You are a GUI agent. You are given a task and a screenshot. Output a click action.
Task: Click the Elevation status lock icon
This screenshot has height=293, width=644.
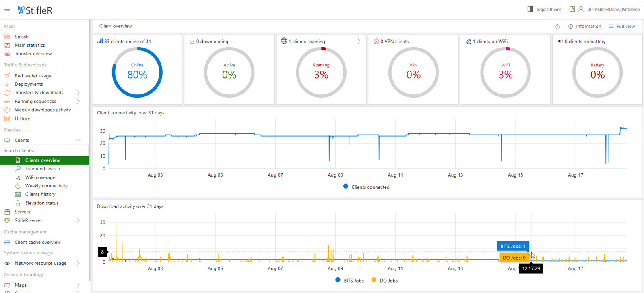click(18, 203)
